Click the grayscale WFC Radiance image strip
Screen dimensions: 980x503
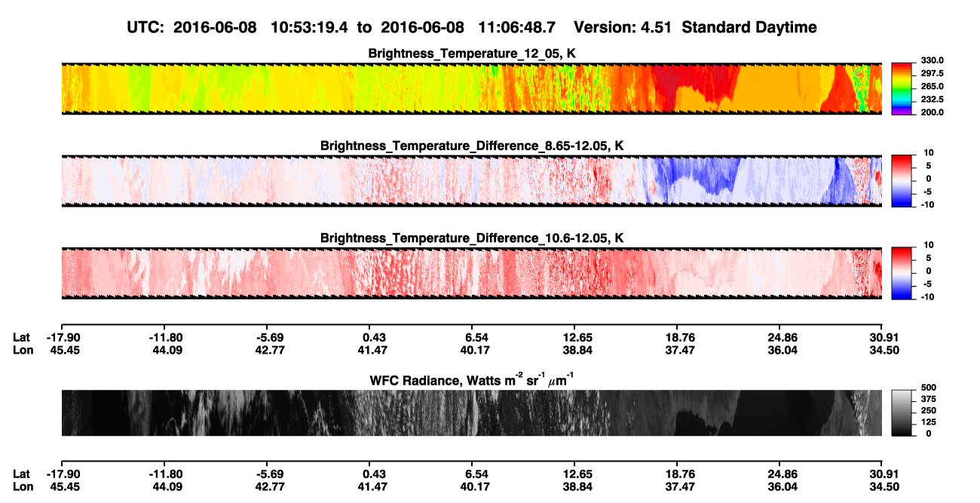pyautogui.click(x=471, y=413)
